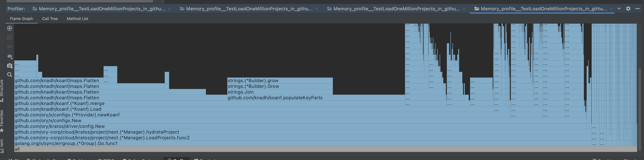
Task: Click the strings.(*Builder).grow frame
Action: click(x=280, y=80)
